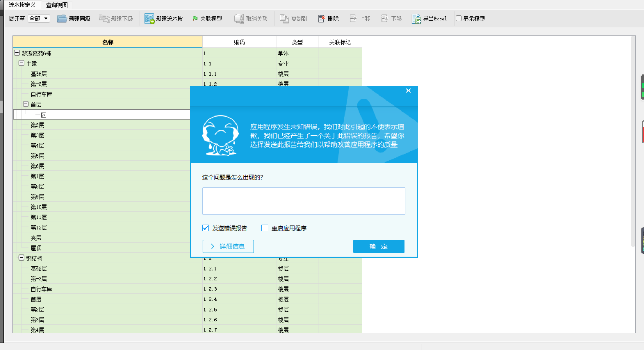Select the 第6层 row
Viewport: 644px width, 350px height.
[x=102, y=166]
